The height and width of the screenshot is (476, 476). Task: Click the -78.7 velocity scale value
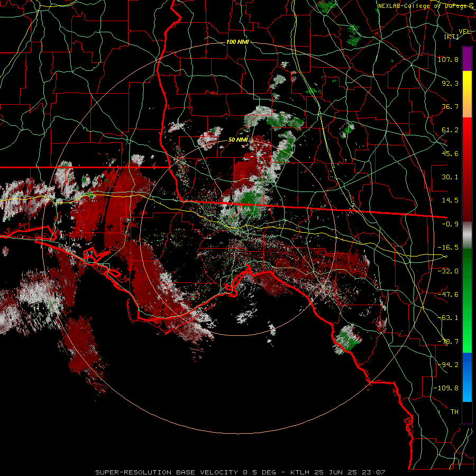(448, 342)
